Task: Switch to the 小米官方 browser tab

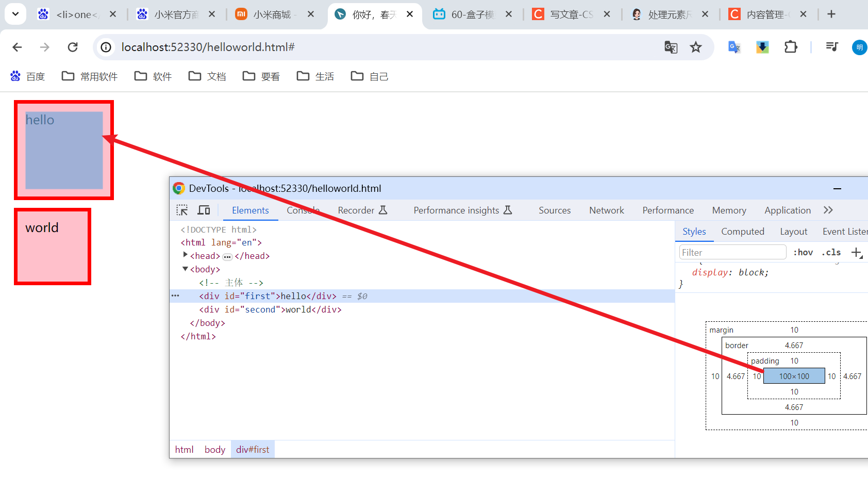Action: (x=176, y=14)
